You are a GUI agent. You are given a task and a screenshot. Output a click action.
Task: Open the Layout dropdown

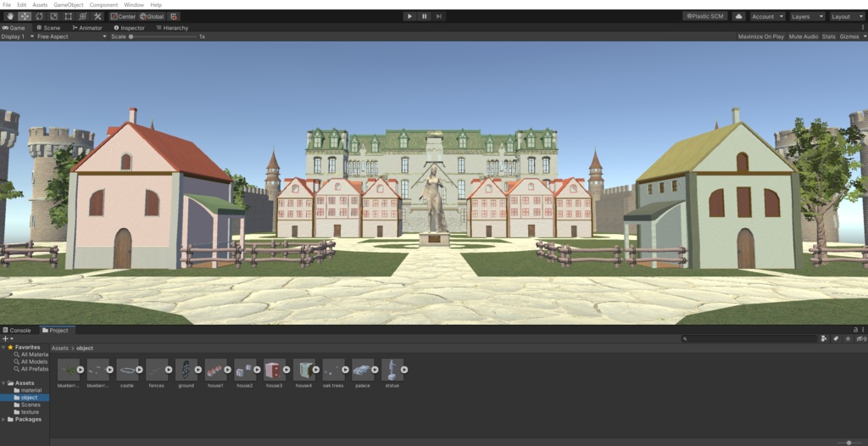847,17
